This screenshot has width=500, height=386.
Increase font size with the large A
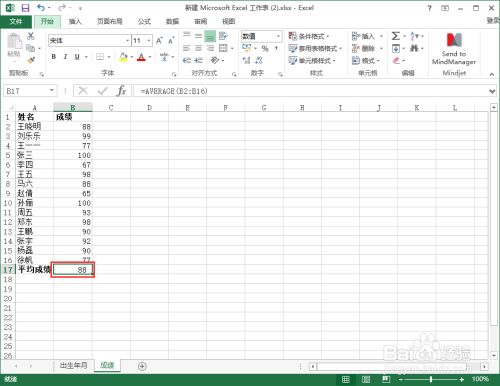point(159,41)
